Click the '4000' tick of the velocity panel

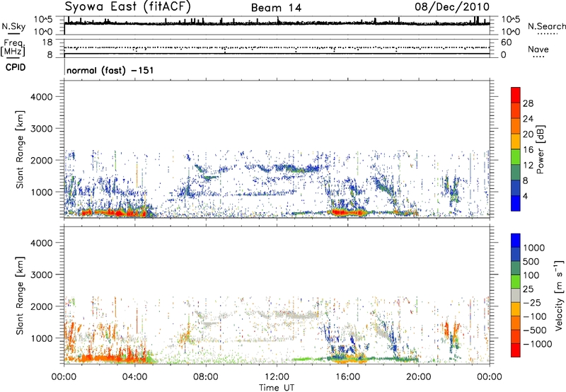coord(42,243)
